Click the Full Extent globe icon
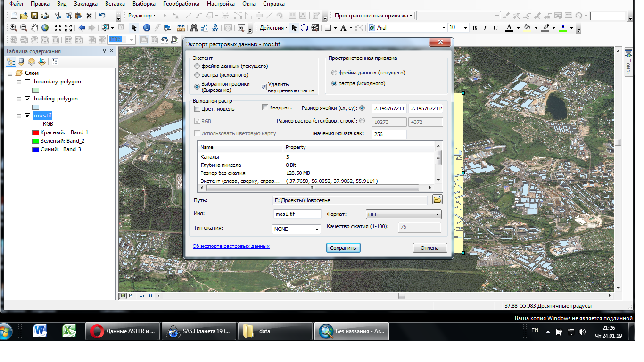Image resolution: width=644 pixels, height=362 pixels. 45,28
